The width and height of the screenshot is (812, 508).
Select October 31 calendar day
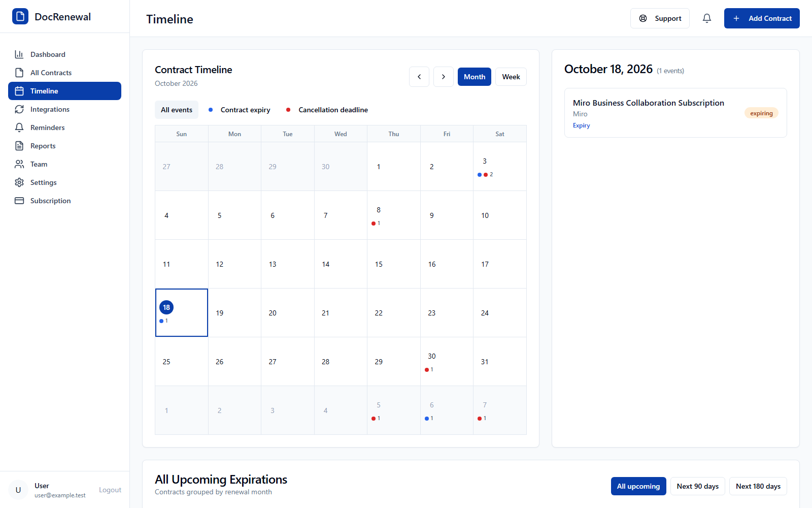point(500,362)
